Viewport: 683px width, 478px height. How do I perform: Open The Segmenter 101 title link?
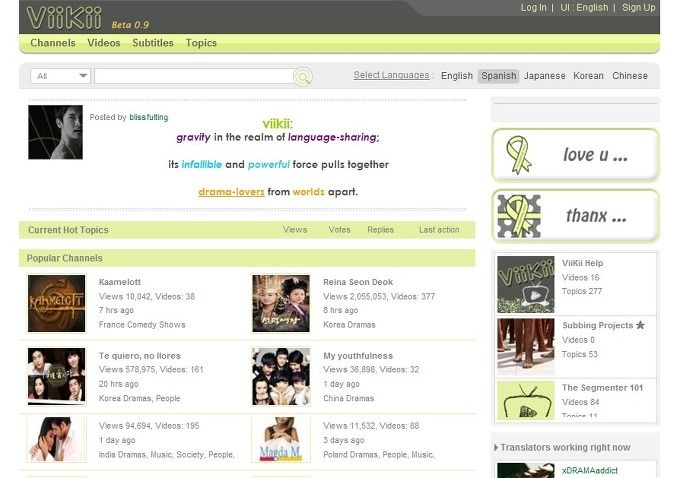(602, 388)
